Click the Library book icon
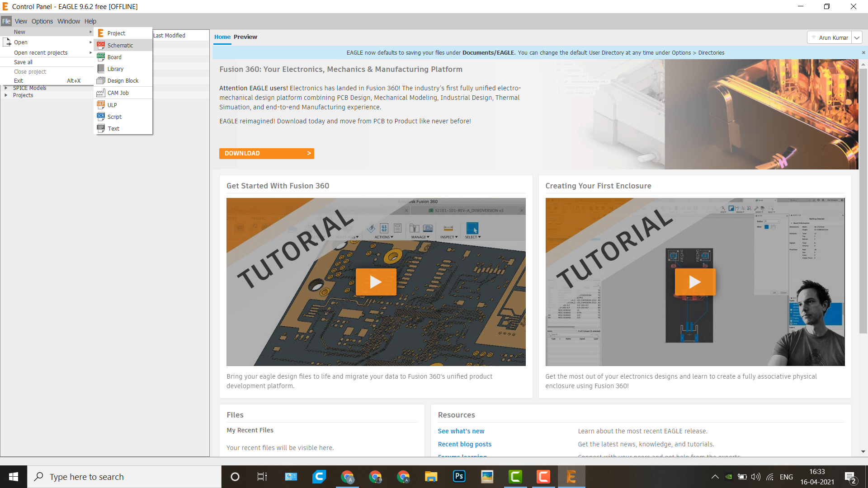Screen dimensions: 868x488 point(101,69)
